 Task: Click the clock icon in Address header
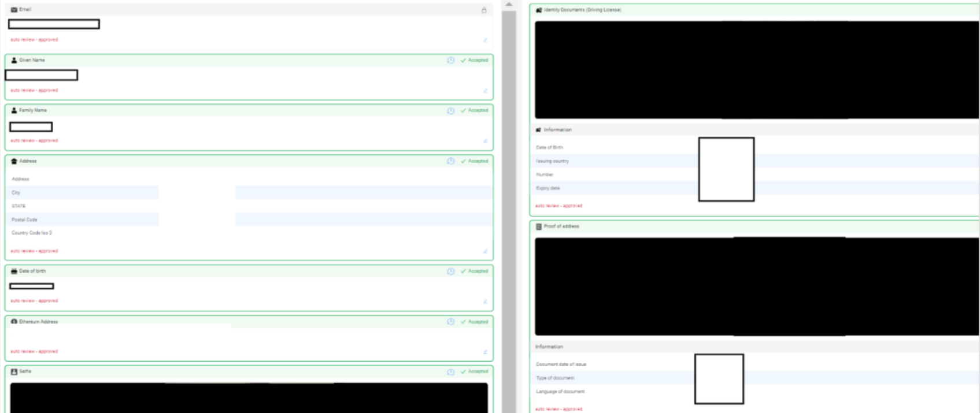pyautogui.click(x=450, y=161)
